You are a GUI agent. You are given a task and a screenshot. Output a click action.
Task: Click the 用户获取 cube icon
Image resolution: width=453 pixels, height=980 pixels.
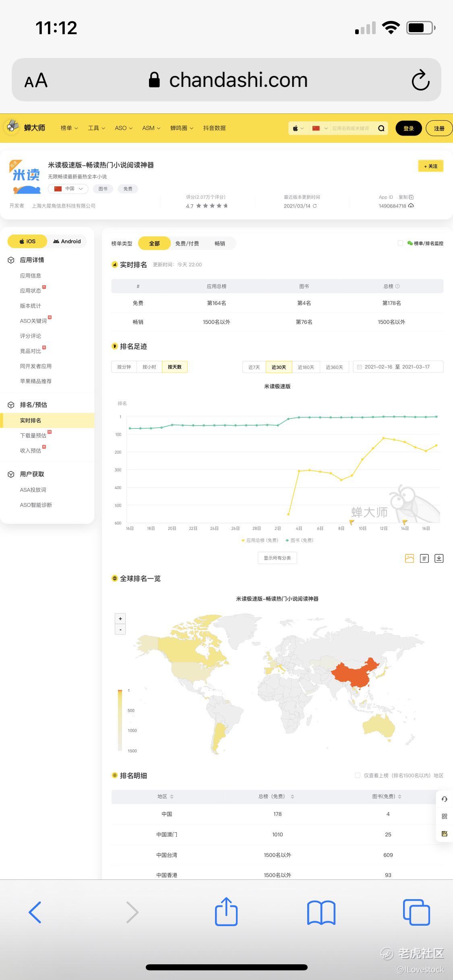tap(11, 474)
